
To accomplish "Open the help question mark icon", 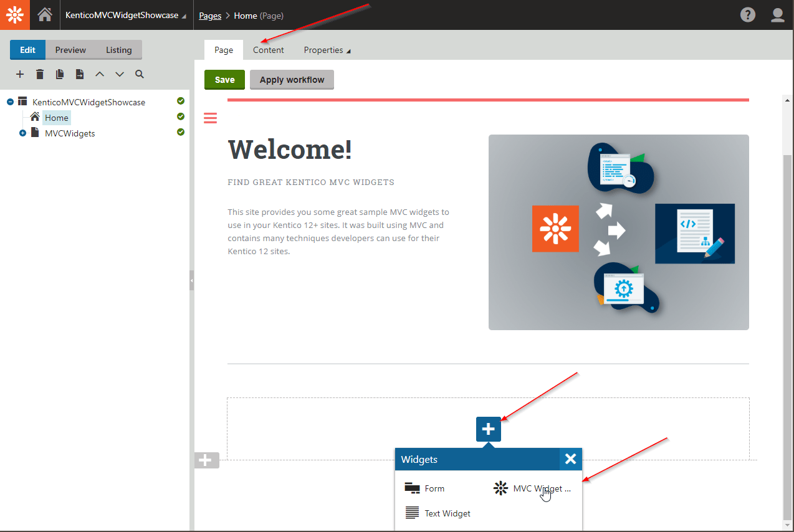I will tap(748, 15).
